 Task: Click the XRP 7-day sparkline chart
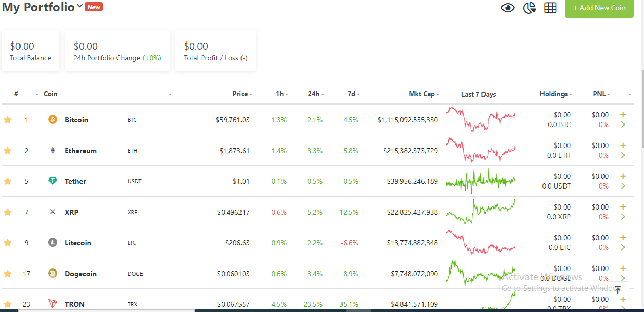click(480, 212)
